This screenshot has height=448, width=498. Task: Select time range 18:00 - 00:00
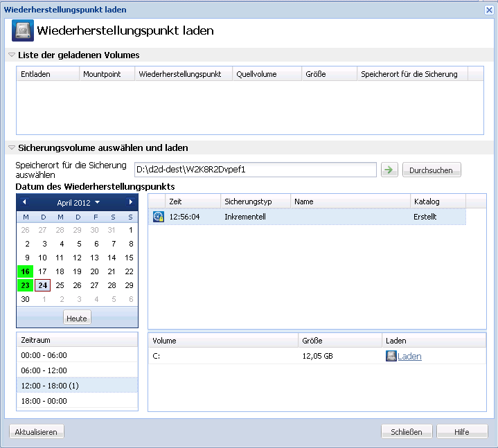(77, 401)
